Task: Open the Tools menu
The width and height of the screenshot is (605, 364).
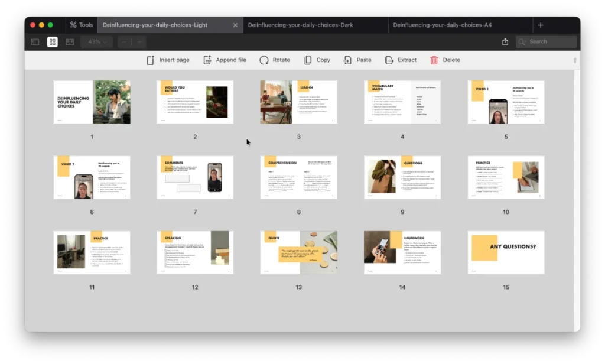Action: click(x=81, y=25)
